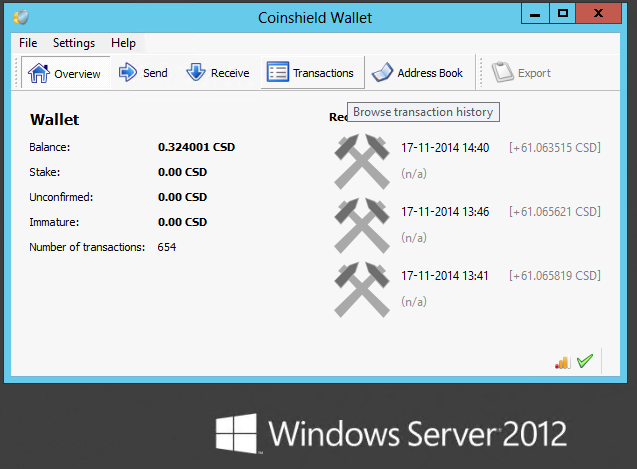637x469 pixels.
Task: Click mining hammer icon for 13:41 transaction
Action: [362, 289]
